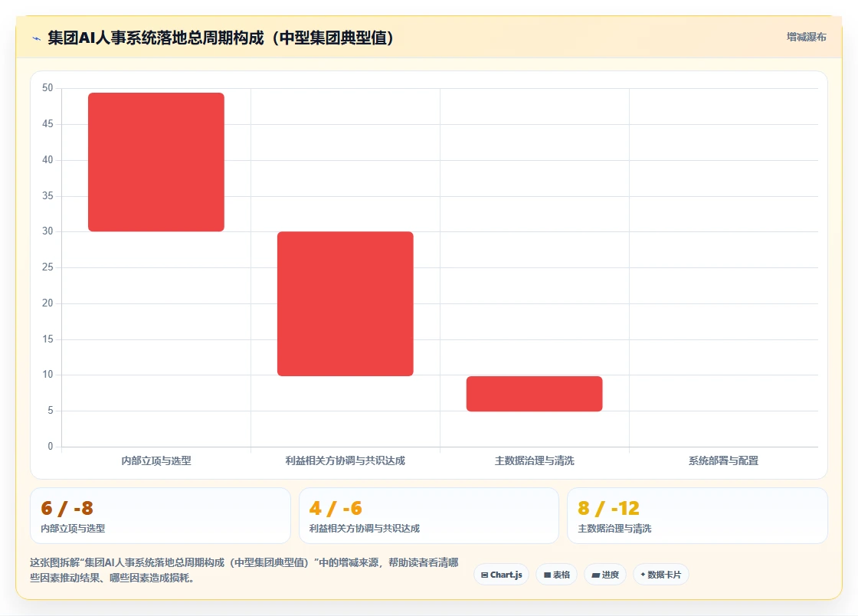
Task: Click the 增减瀑布 label in header
Action: [x=806, y=38]
